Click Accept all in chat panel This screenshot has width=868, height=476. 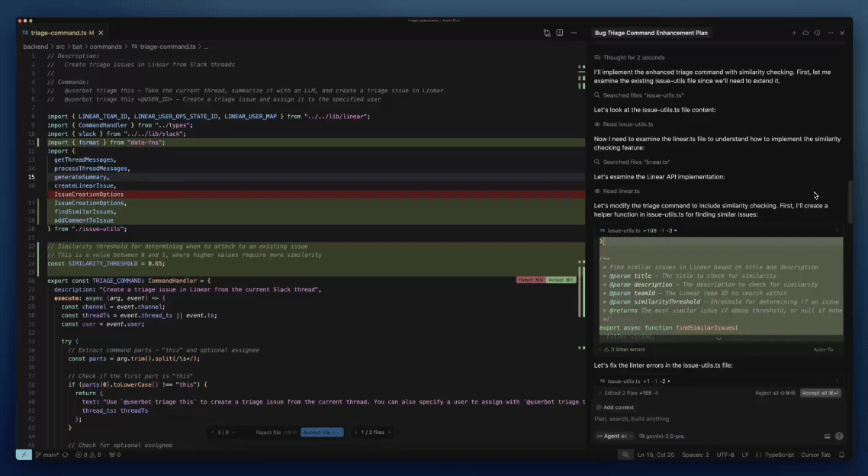(x=821, y=393)
